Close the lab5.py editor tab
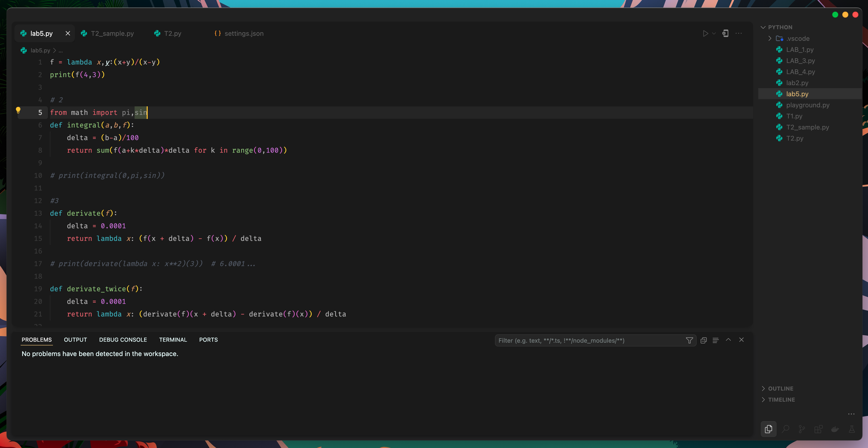The width and height of the screenshot is (868, 448). click(x=68, y=33)
